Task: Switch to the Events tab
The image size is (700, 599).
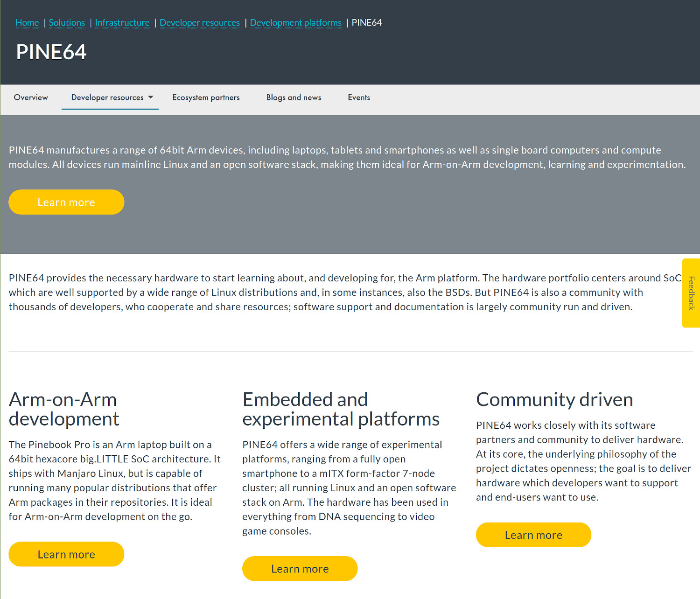Action: tap(359, 98)
